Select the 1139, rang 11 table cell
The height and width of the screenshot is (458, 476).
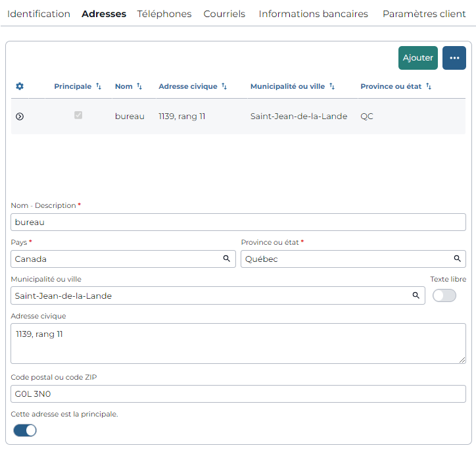182,116
